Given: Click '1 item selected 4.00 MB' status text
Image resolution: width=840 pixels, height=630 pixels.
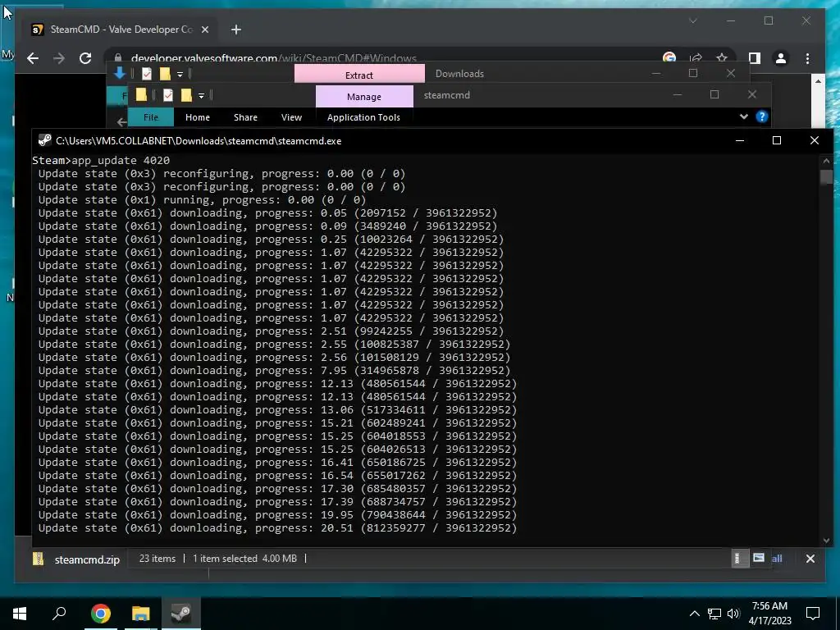Looking at the screenshot, I should point(244,558).
